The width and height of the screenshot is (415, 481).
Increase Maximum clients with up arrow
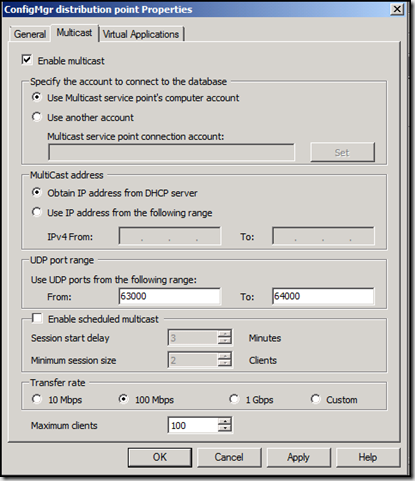tap(225, 422)
